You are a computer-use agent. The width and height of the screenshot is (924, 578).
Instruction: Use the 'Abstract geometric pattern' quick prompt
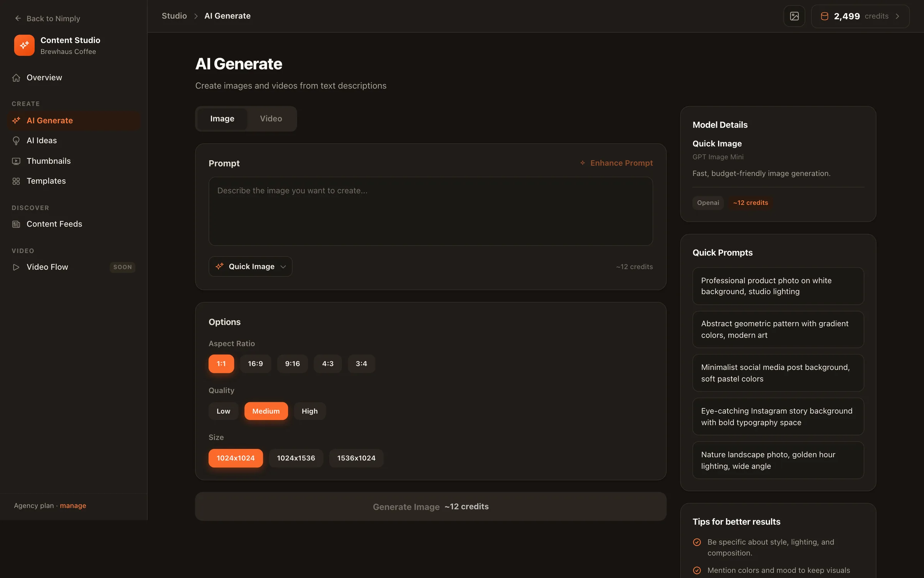[778, 329]
